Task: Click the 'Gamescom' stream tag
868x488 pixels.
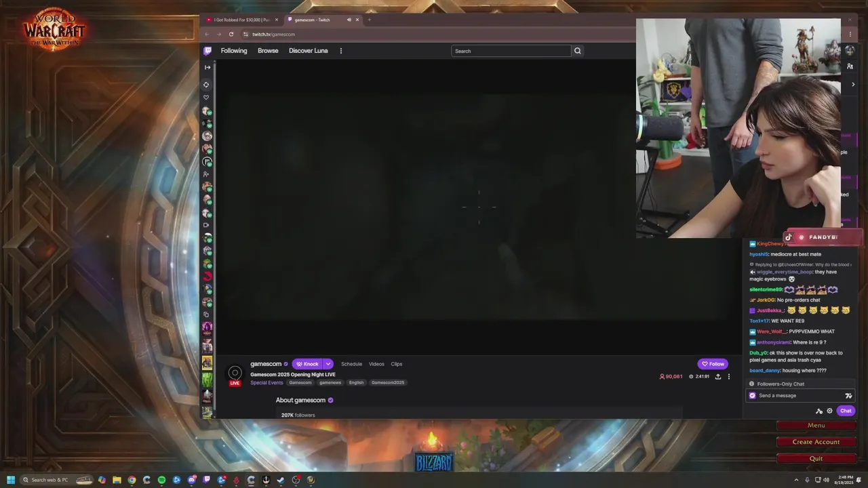Action: 300,382
